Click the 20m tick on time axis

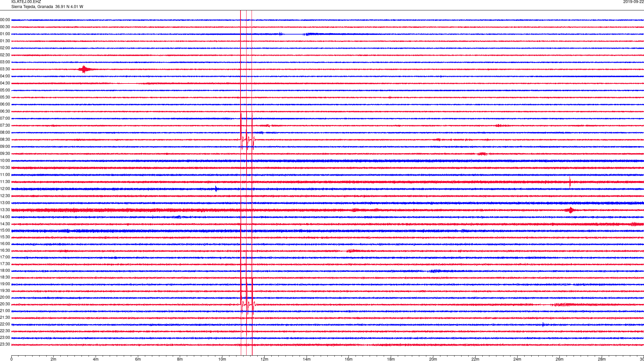click(433, 359)
